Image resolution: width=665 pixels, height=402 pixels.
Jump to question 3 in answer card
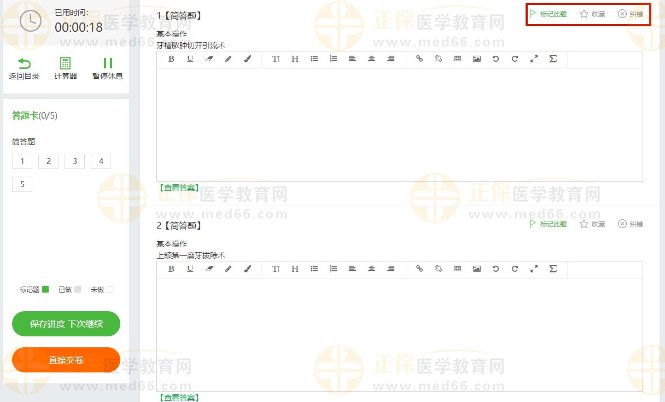[x=74, y=161]
